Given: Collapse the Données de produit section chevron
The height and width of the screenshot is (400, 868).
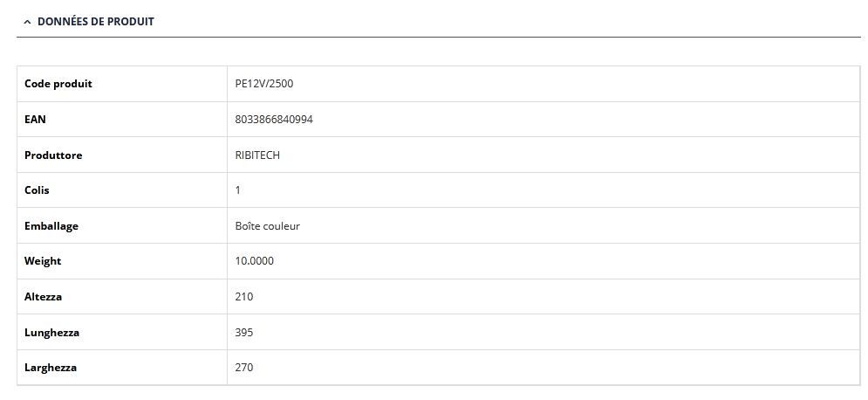Looking at the screenshot, I should (27, 22).
